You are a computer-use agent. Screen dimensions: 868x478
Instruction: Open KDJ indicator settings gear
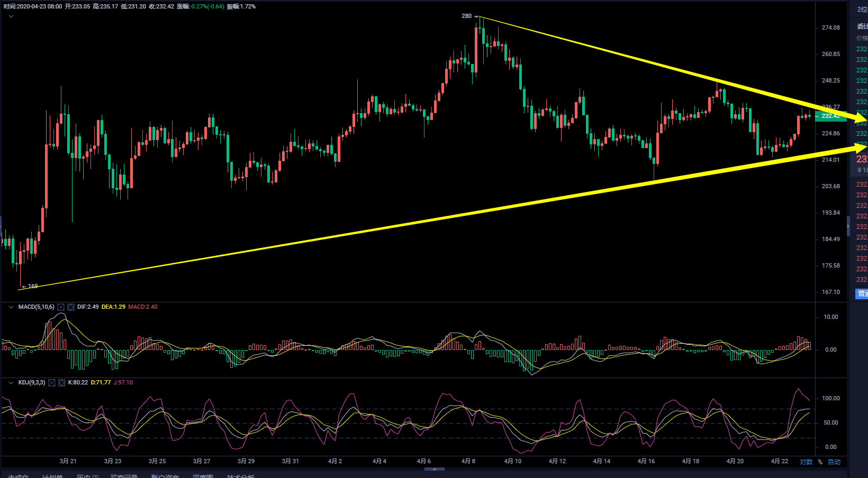click(52, 383)
